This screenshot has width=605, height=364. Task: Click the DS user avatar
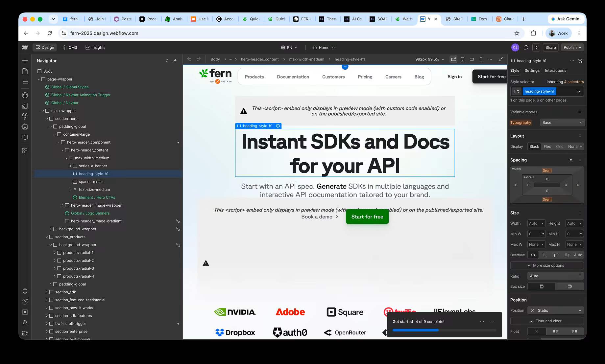tap(515, 47)
